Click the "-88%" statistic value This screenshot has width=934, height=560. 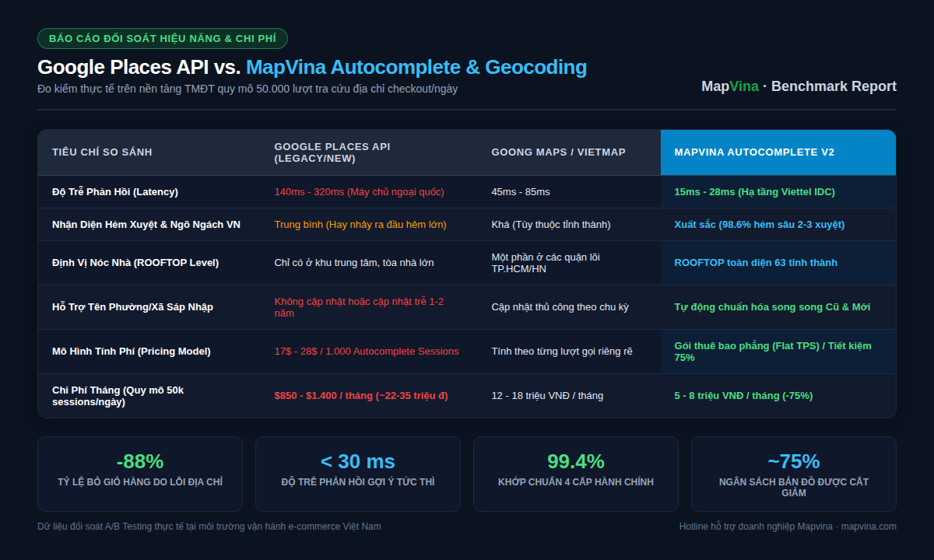140,461
